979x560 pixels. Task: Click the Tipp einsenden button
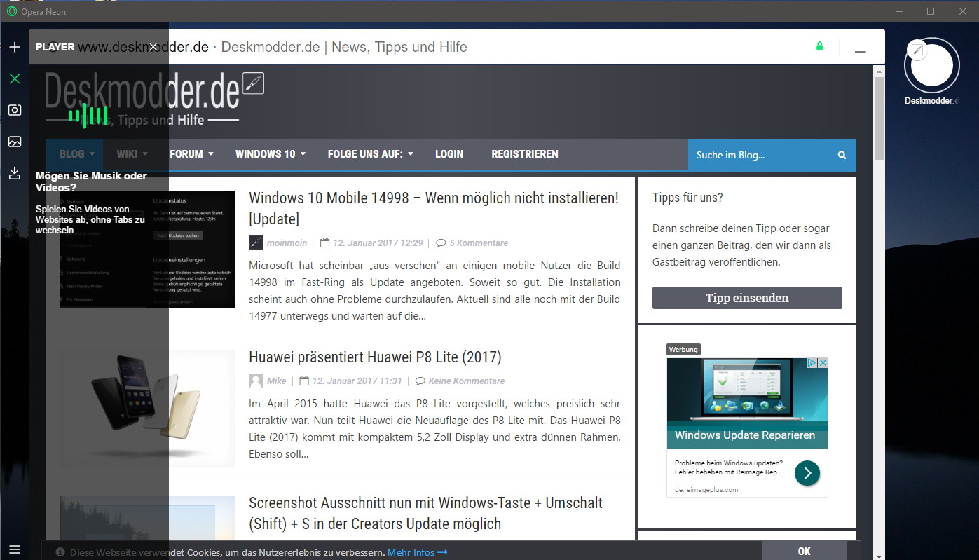(747, 298)
